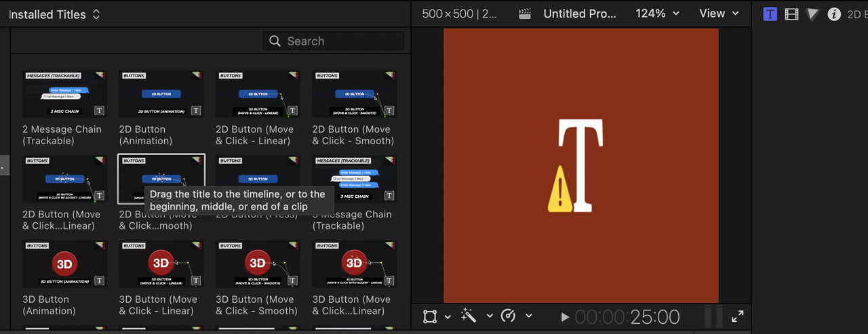Select the 2D Button (Move & Click - Linear) thumbnail
The image size is (868, 334).
258,94
